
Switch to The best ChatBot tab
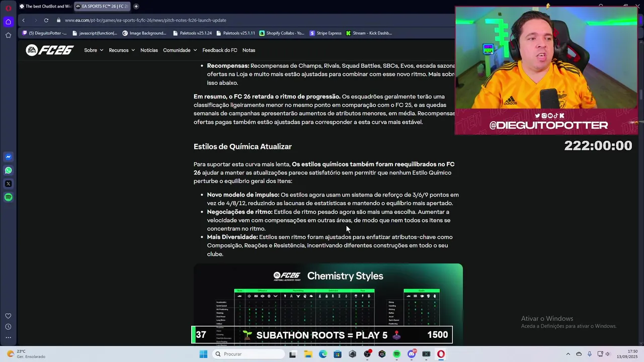point(45,7)
